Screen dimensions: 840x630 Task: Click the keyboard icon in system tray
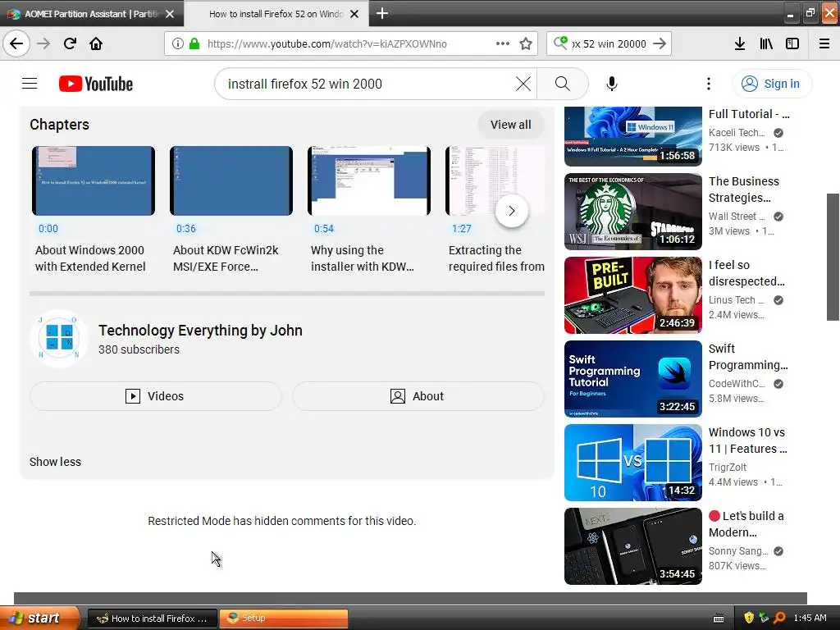click(x=719, y=619)
